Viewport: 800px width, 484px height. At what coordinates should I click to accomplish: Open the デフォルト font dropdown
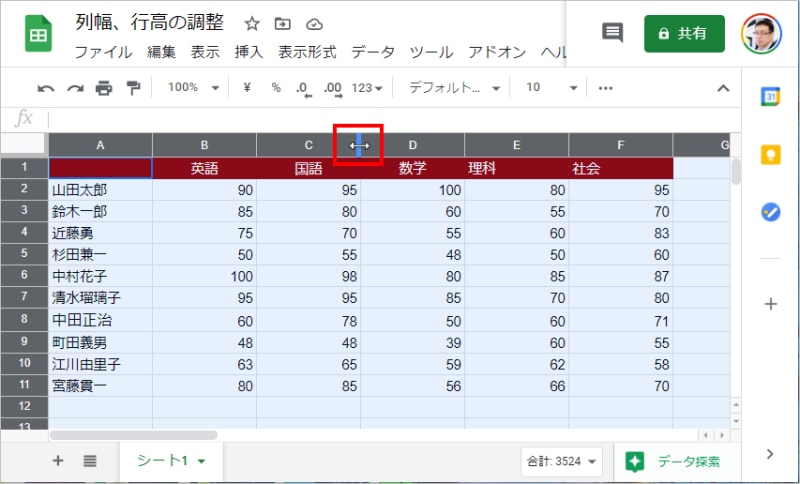coord(454,88)
